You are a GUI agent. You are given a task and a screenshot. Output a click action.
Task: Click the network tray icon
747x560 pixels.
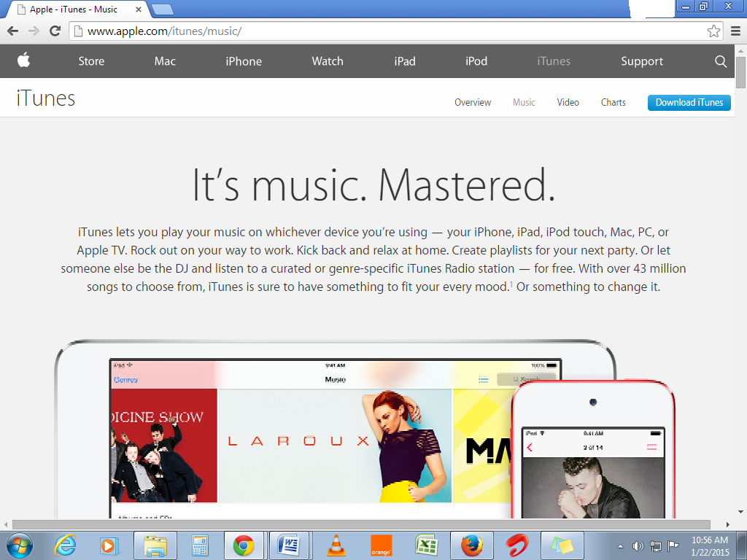[656, 546]
